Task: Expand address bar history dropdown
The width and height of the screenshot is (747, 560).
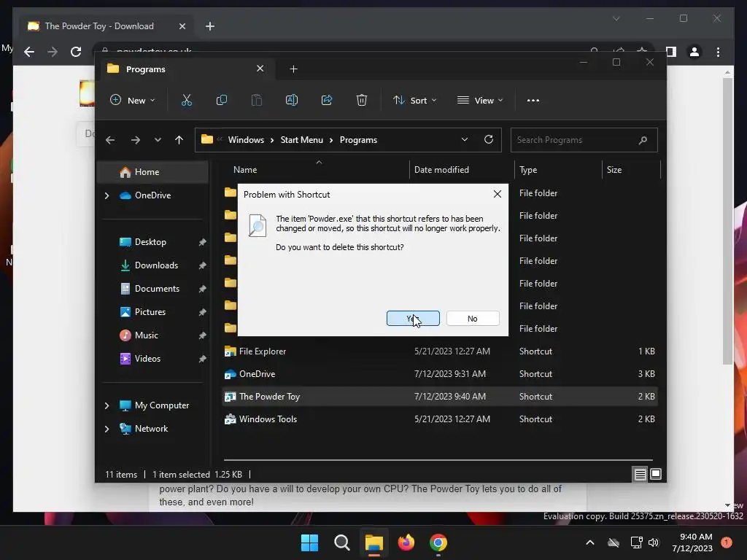Action: tap(465, 139)
